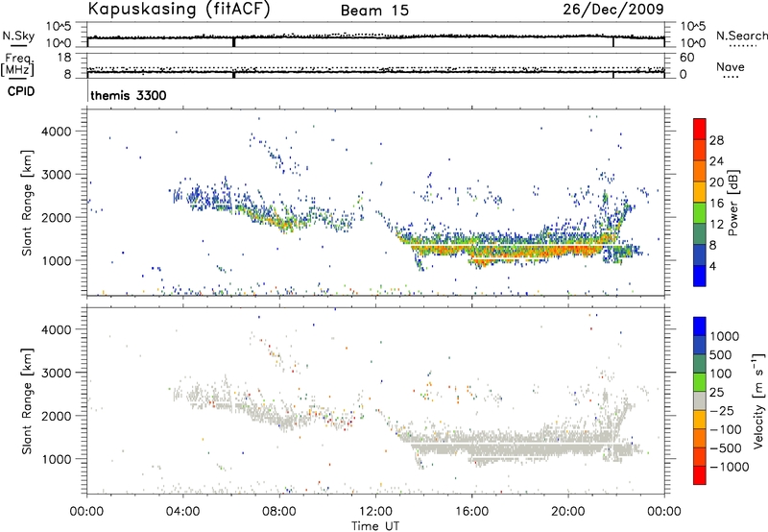Click the '1000' tick on velocity panel axis
The height and width of the screenshot is (532, 768).
[57, 459]
